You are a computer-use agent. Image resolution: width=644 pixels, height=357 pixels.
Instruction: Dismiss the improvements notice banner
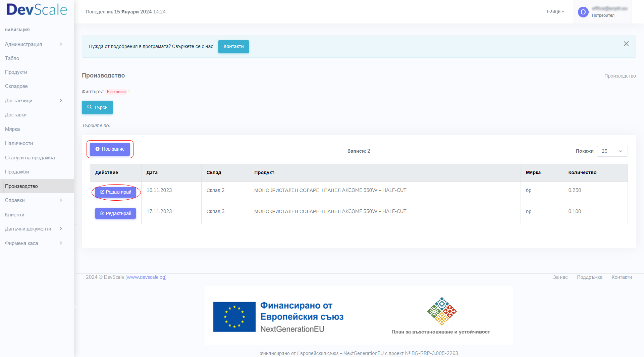coord(626,44)
